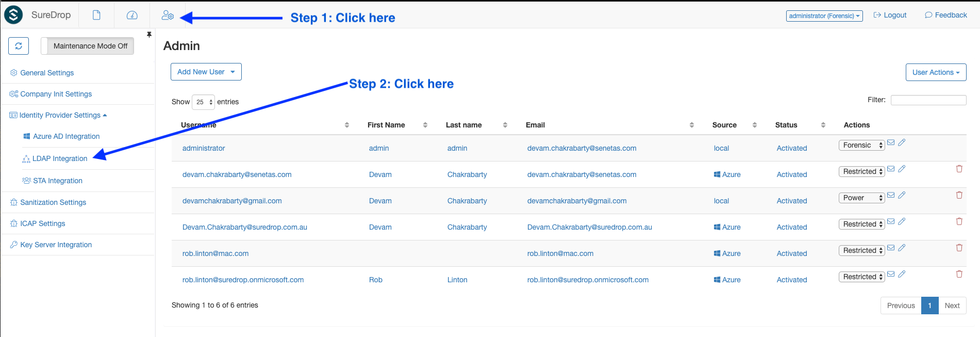980x337 pixels.
Task: Open General Settings in sidebar
Action: [42, 73]
